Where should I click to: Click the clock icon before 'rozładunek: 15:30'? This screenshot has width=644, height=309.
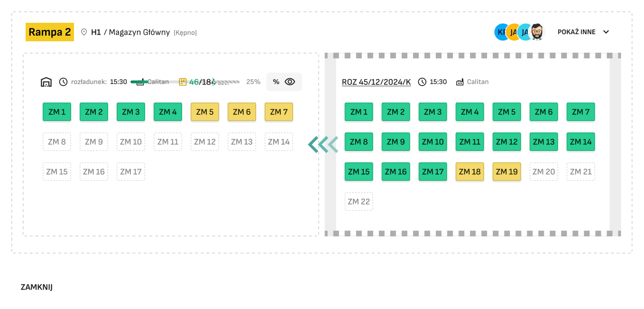tap(64, 82)
